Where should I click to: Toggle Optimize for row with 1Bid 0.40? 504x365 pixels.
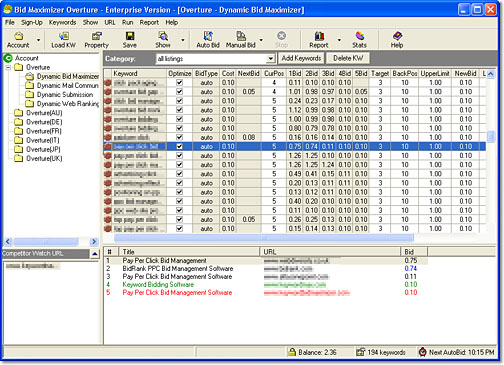(x=180, y=201)
